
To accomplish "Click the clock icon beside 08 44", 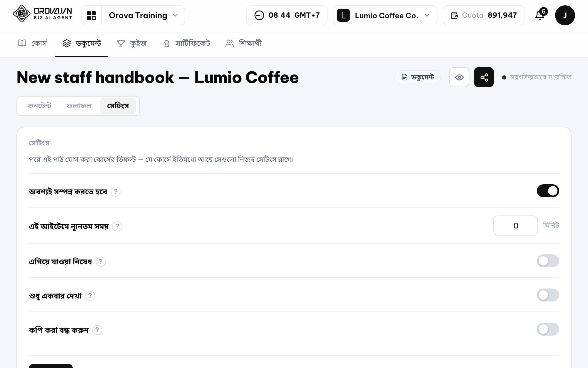I will 259,15.
